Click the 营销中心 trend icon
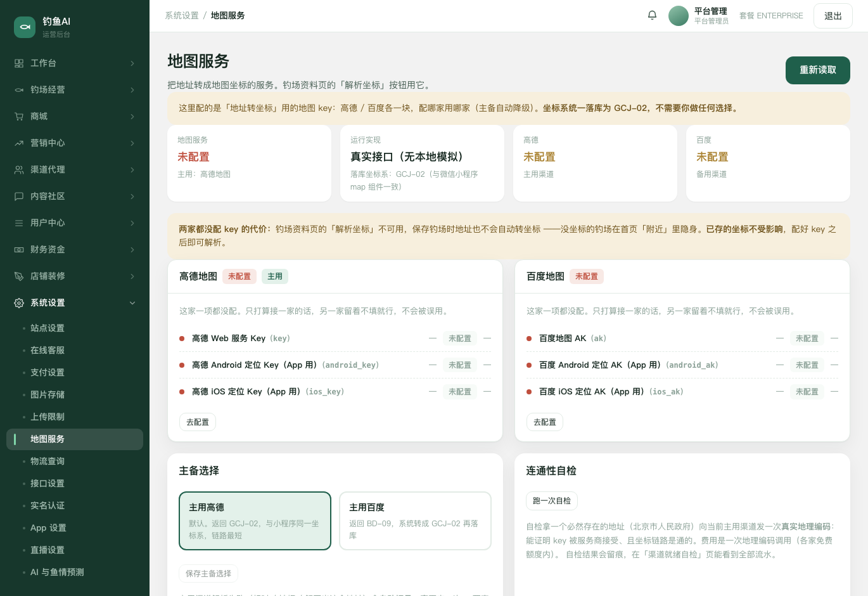 [19, 143]
